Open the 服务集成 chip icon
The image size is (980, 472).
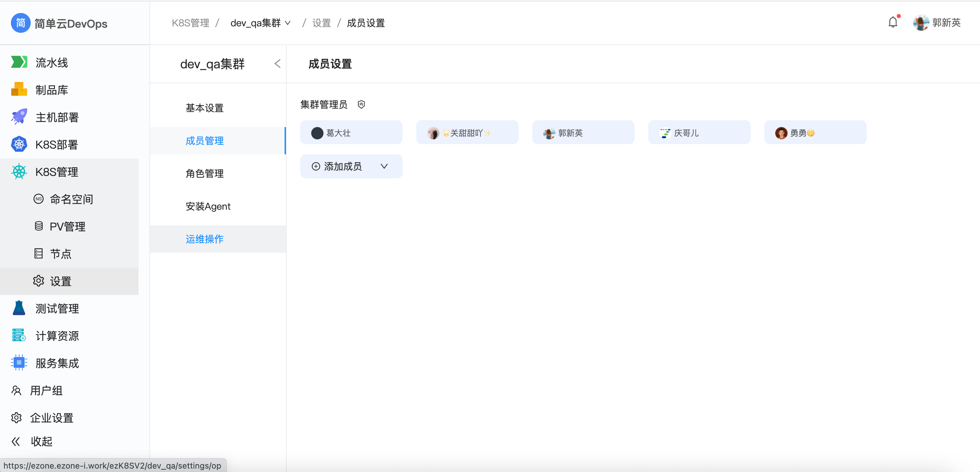pos(19,363)
